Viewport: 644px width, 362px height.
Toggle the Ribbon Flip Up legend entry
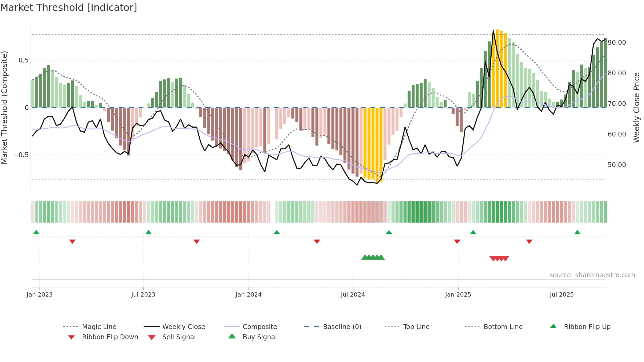(580, 327)
